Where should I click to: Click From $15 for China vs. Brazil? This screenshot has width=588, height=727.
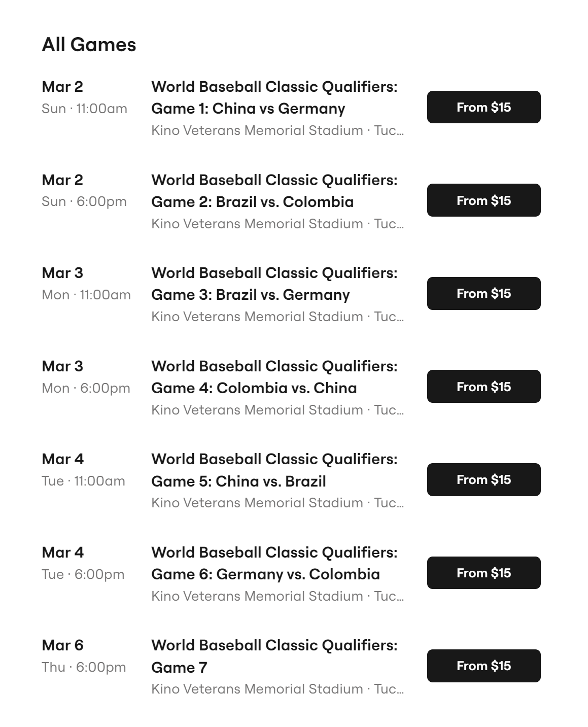483,479
